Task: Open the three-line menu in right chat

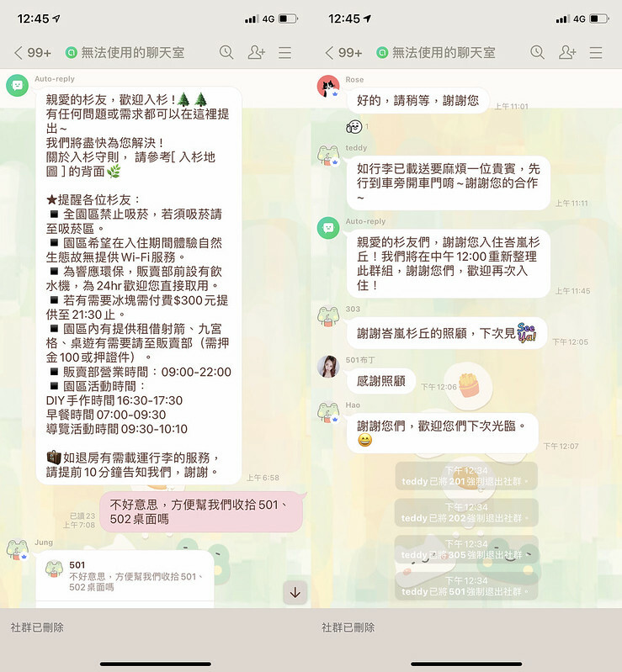Action: 596,52
